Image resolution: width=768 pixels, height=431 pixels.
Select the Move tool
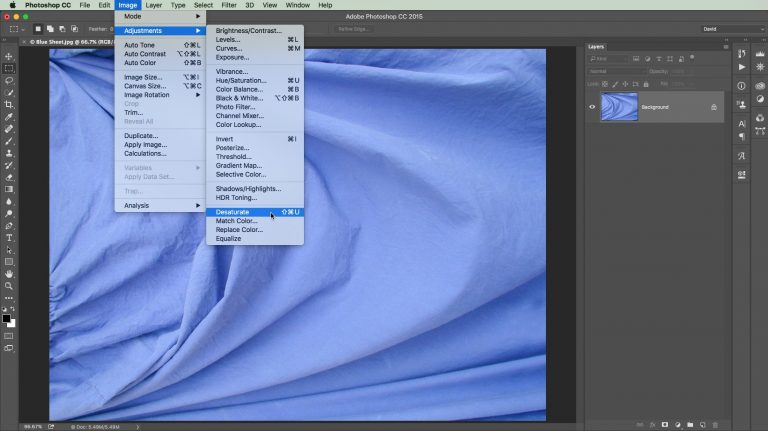point(9,56)
